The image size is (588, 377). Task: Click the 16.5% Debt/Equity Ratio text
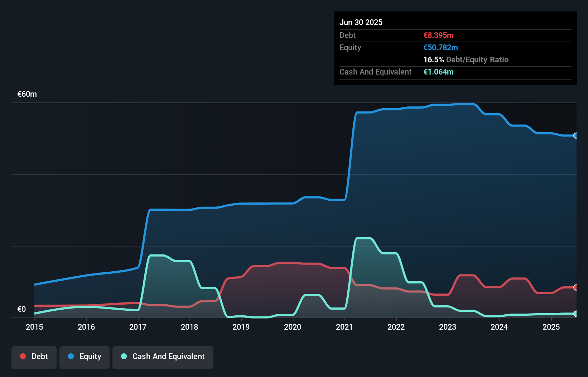466,59
